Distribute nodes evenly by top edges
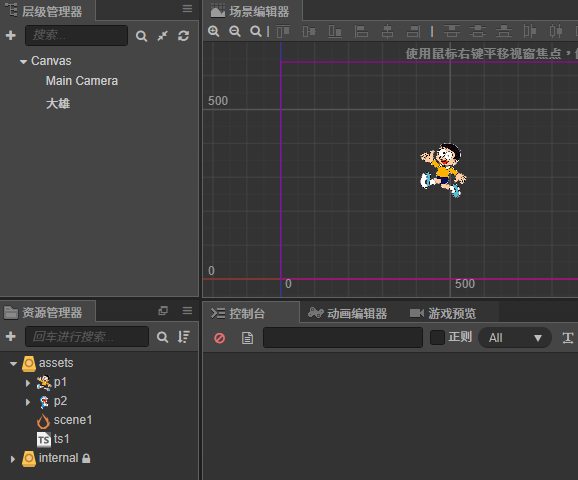The height and width of the screenshot is (480, 578). [452, 31]
